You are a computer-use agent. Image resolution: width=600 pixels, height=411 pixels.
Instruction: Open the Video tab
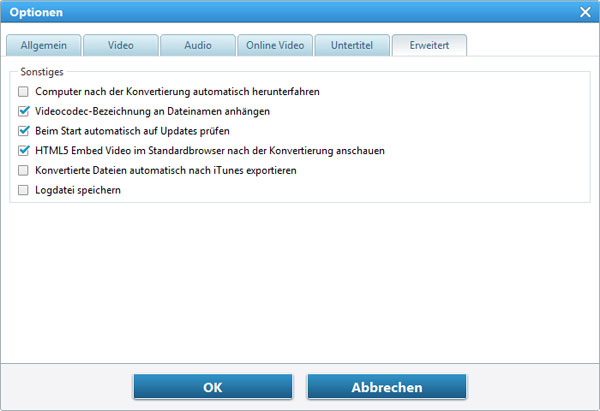coord(119,46)
